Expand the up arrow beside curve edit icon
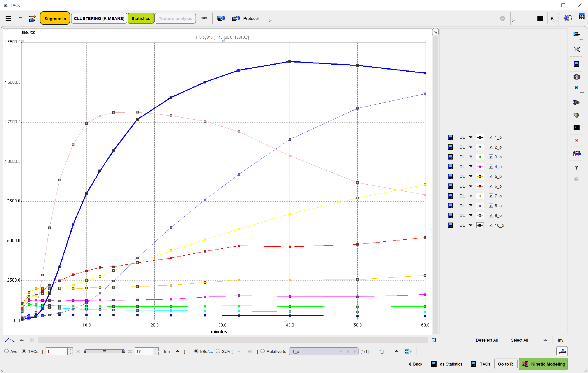Screen dimensions: 588x373 [x=22, y=340]
